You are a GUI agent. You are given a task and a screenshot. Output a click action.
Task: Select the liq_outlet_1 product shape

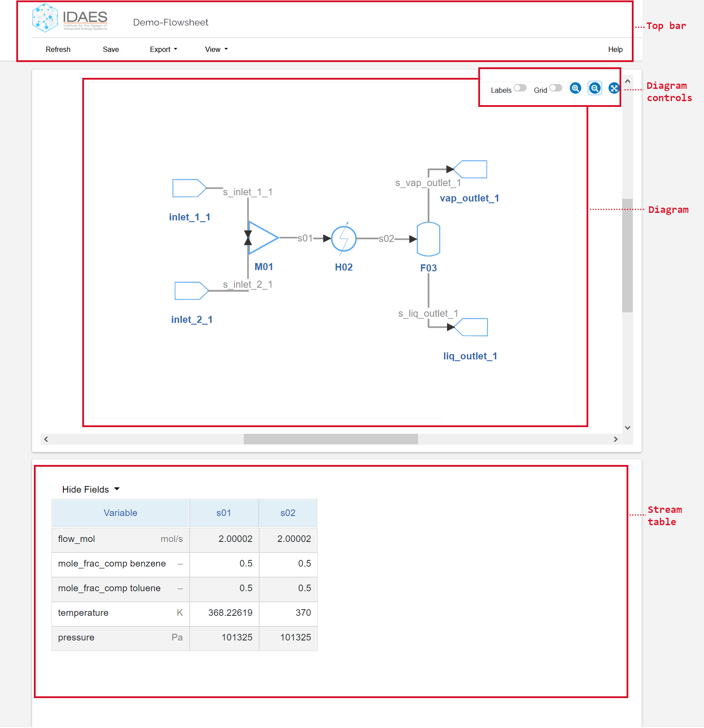click(x=471, y=327)
